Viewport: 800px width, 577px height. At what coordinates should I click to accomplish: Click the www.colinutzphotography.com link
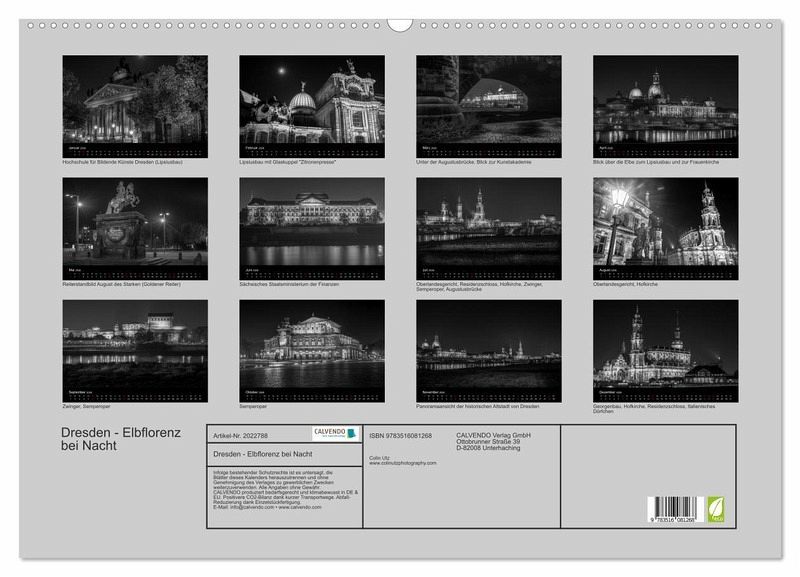click(x=402, y=463)
